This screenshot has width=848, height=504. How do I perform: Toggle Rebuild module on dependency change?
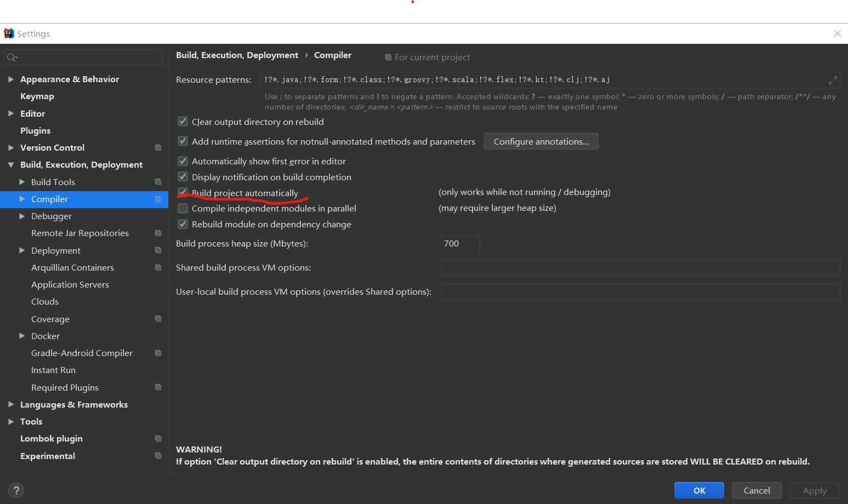pos(183,224)
